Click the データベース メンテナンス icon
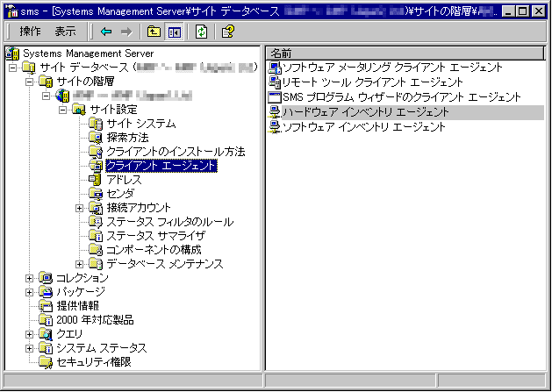 pos(96,264)
